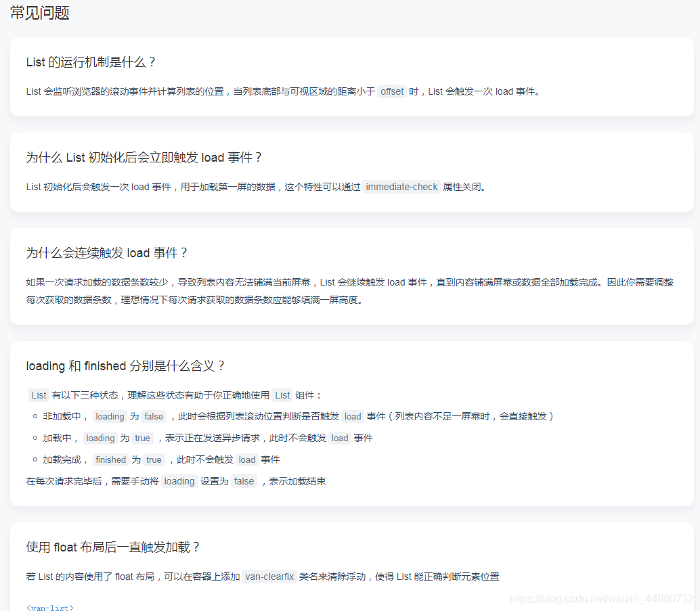Image resolution: width=700 pixels, height=611 pixels.
Task: Click the 'immediate-check' code tag
Action: pos(401,187)
